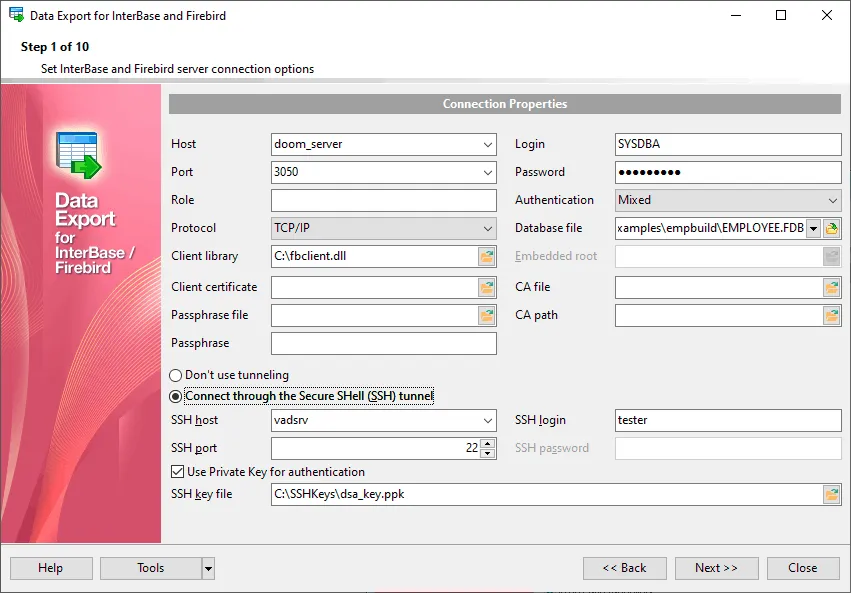Click the Client library path field
The image size is (851, 593).
pyautogui.click(x=375, y=256)
